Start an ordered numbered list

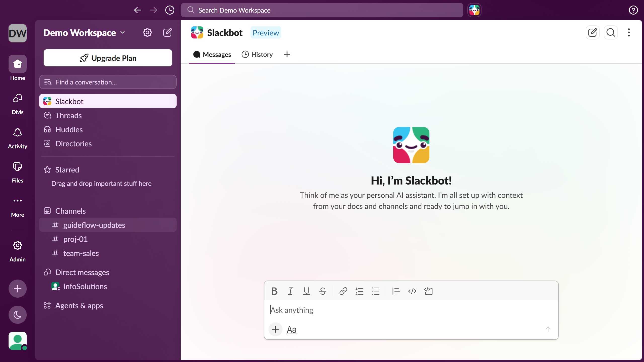[359, 291]
